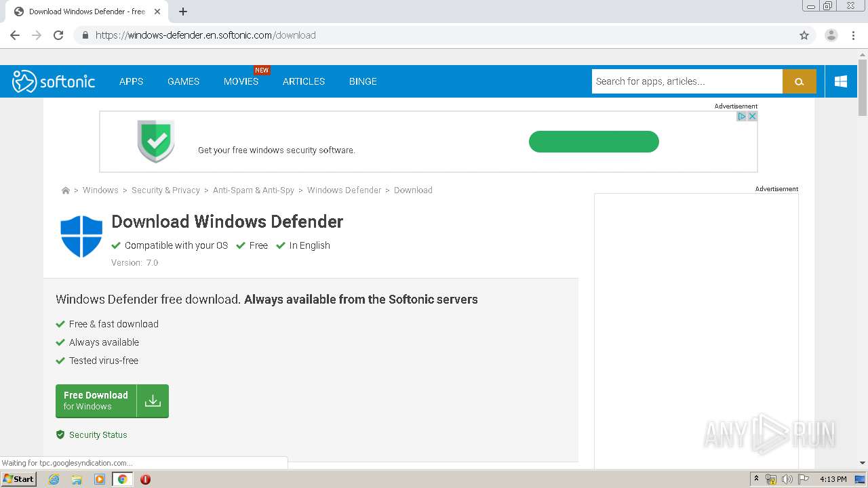Click the Anti-Spam & Anti-Spy breadcrumb
Image resolution: width=868 pixels, height=488 pixels.
tap(254, 190)
